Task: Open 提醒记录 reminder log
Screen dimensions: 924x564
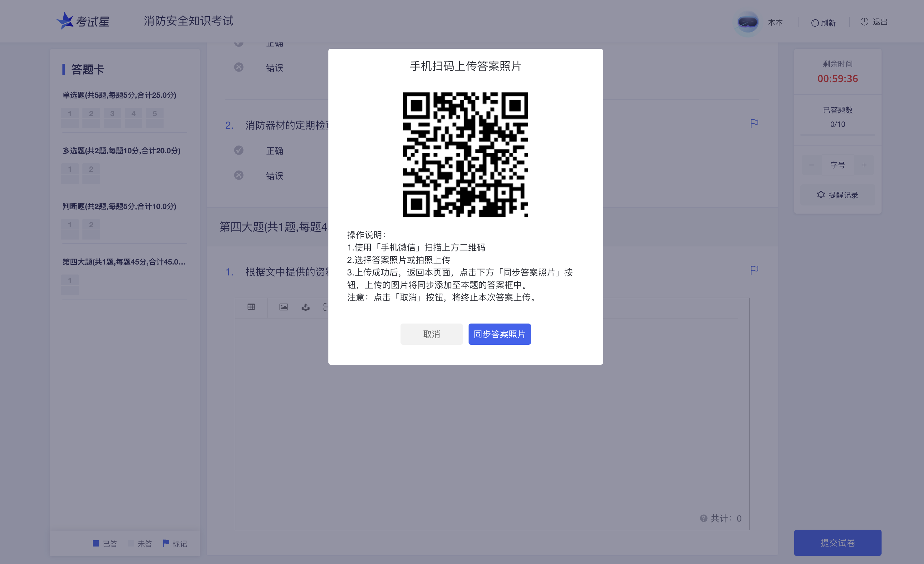Action: (x=837, y=195)
